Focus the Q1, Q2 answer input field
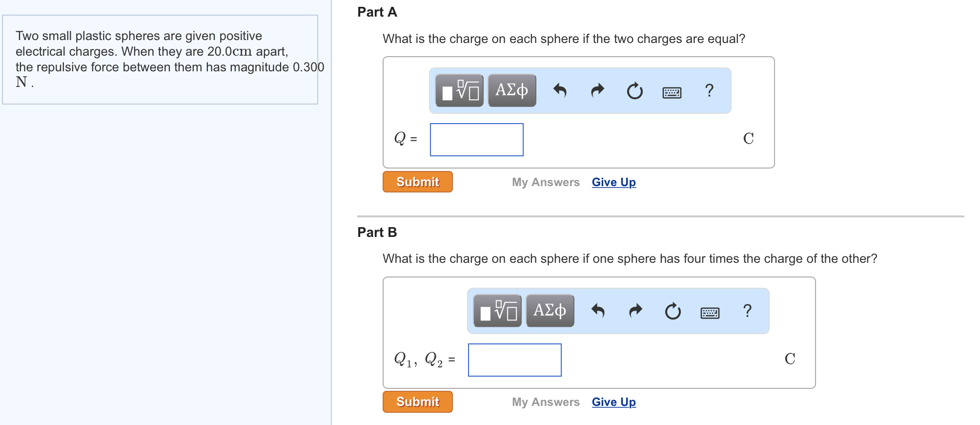The width and height of the screenshot is (980, 425). 515,360
